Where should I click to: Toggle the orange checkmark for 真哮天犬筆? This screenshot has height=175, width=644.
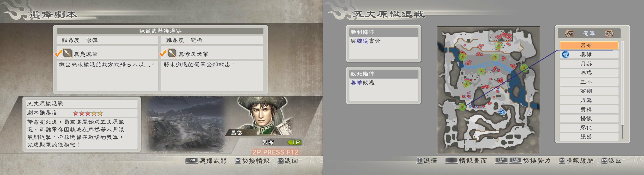[x=163, y=53]
